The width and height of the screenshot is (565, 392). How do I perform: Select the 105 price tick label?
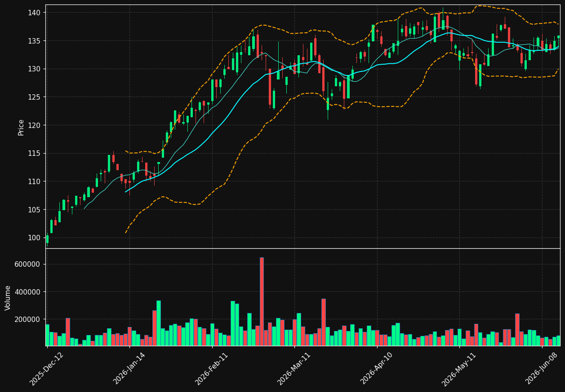(35, 210)
